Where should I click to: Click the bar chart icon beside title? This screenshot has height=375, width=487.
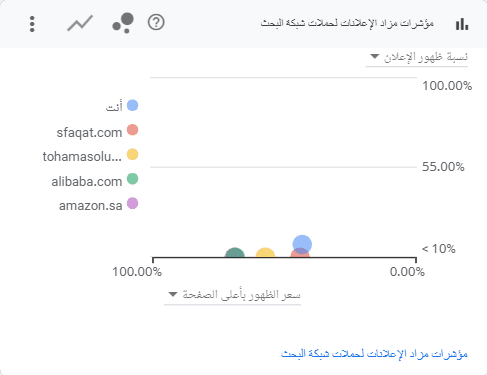[462, 24]
